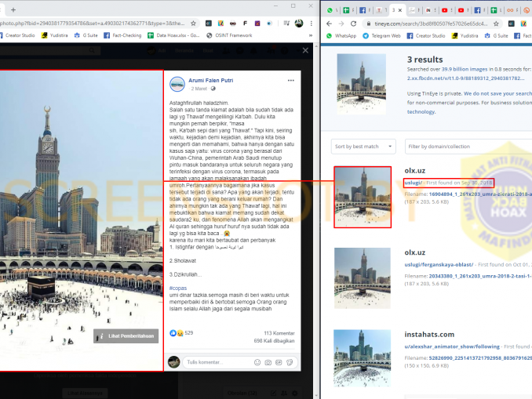
Task: Open 698 Kali dibagikan shares
Action: click(274, 341)
